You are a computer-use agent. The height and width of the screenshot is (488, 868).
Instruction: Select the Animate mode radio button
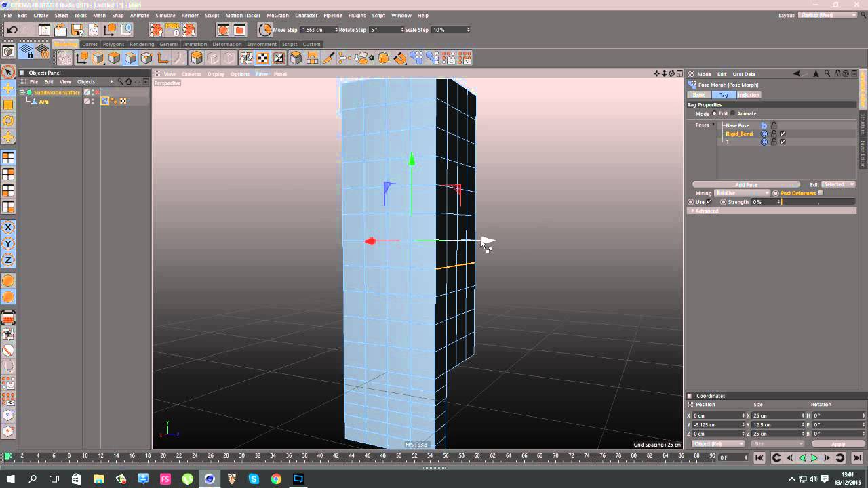point(732,113)
